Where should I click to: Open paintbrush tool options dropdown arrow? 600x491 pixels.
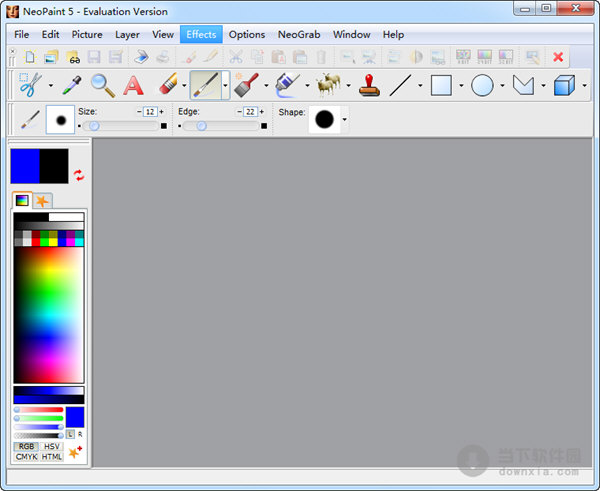point(225,85)
